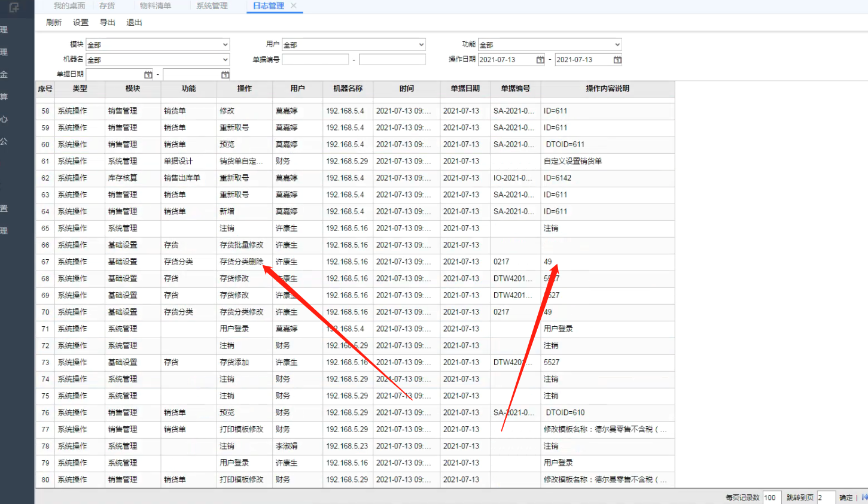The image size is (868, 504).
Task: Sort by the 序号 column header
Action: (x=45, y=89)
